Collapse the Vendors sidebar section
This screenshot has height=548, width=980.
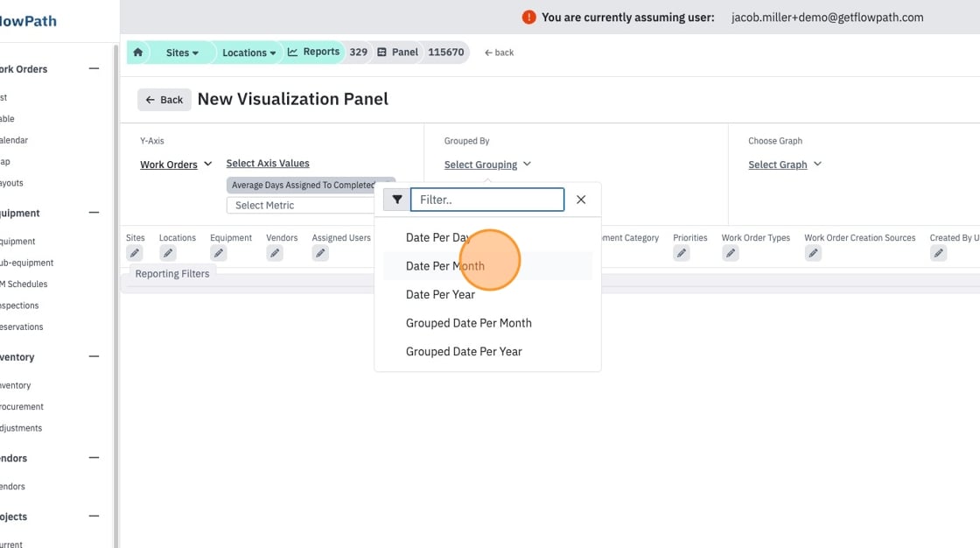pos(94,458)
